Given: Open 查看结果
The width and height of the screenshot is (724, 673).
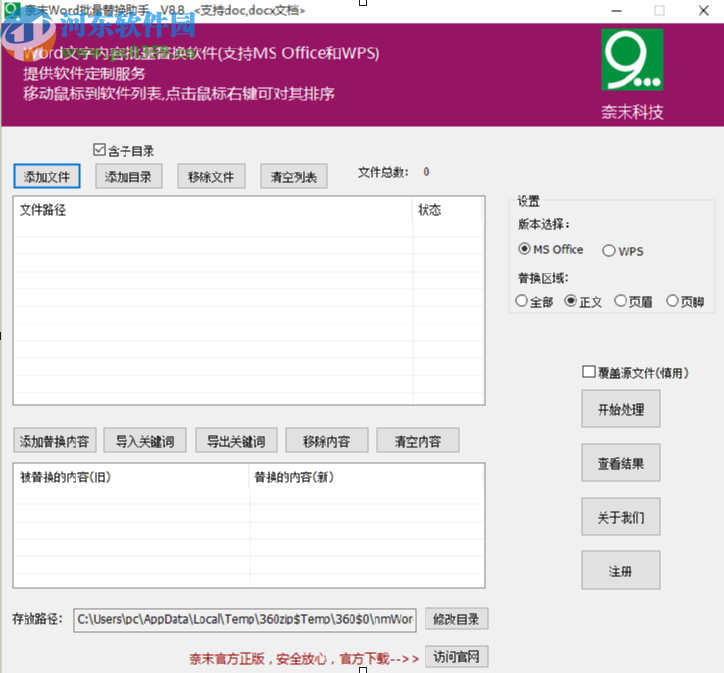Looking at the screenshot, I should click(x=621, y=463).
